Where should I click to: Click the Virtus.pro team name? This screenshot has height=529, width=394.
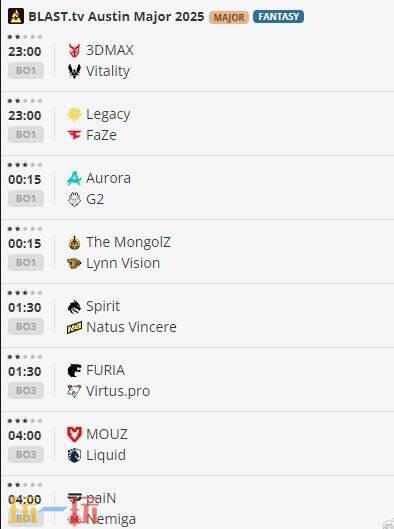coord(118,391)
